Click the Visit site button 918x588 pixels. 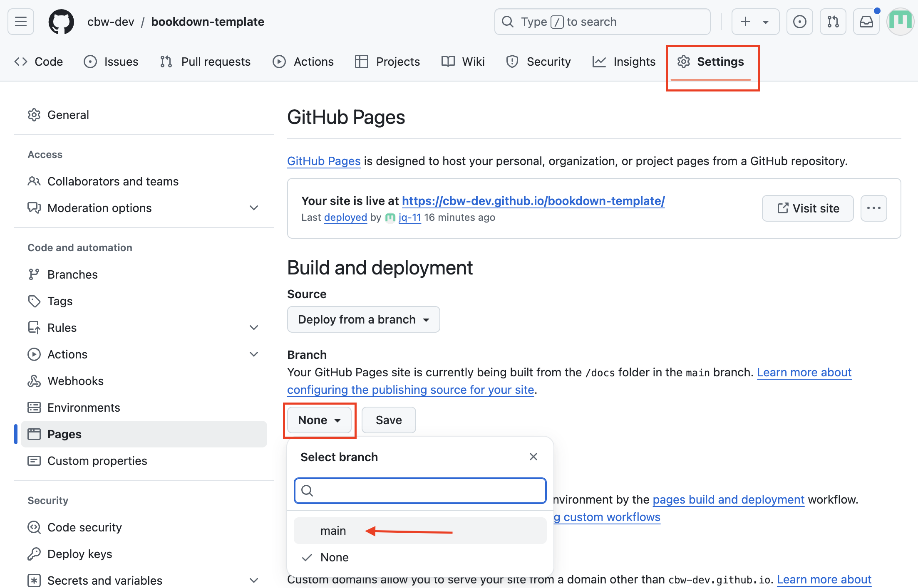(807, 208)
